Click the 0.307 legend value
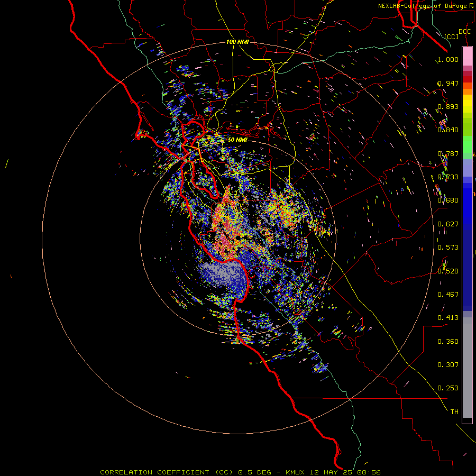This screenshot has height=476, width=476. tap(448, 365)
